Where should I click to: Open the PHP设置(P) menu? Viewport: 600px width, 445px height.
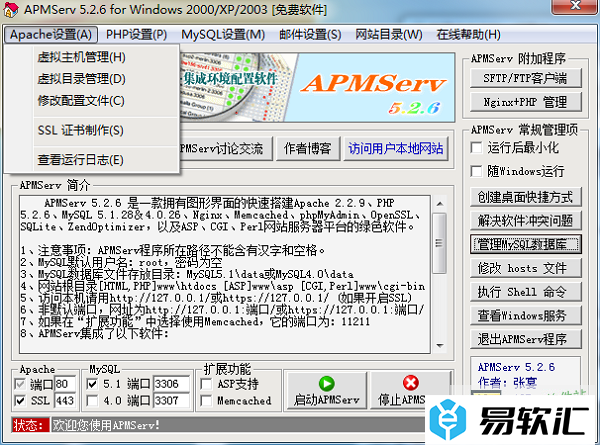tap(136, 35)
